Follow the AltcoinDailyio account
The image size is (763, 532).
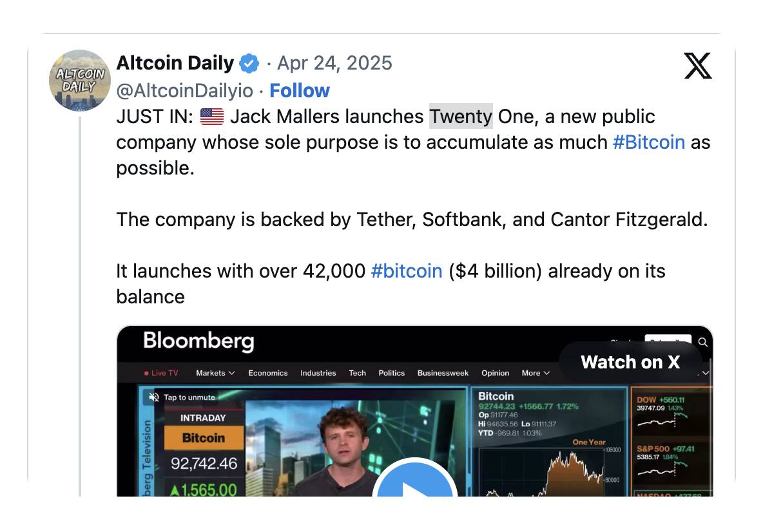[x=299, y=91]
